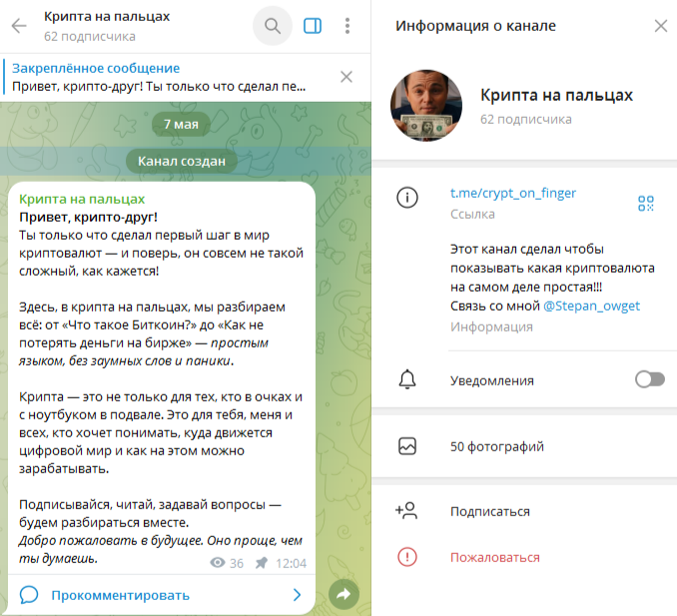Open the three-dot more options menu
677x616 pixels.
point(347,26)
